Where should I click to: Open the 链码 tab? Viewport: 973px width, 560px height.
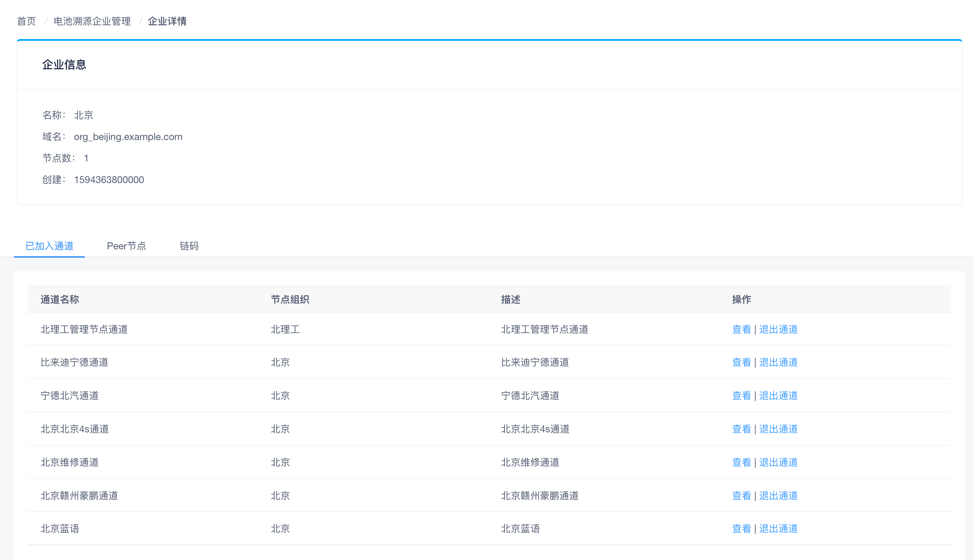tap(189, 246)
